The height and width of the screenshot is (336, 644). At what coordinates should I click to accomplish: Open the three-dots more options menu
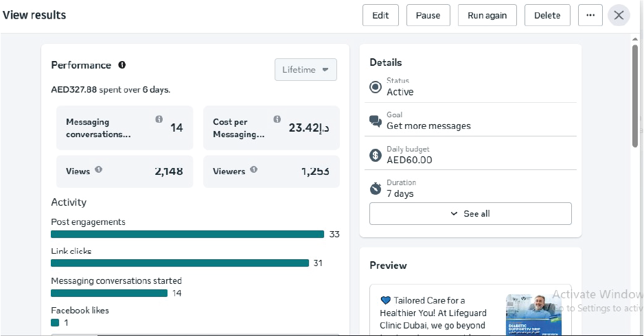[x=590, y=15]
